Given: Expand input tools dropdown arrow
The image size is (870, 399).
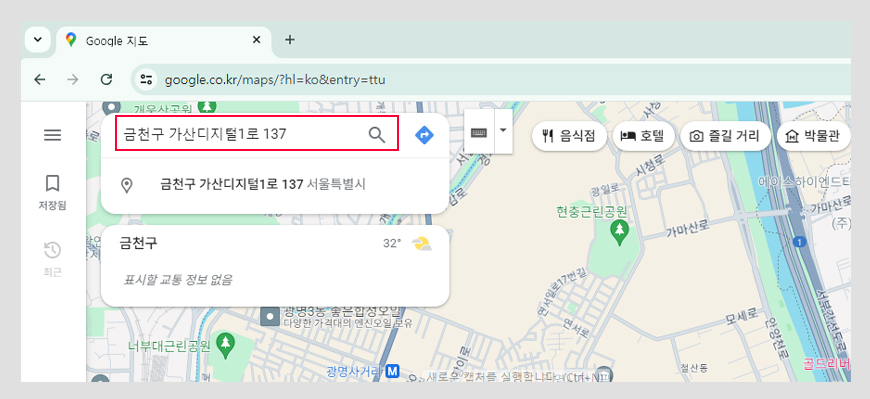Looking at the screenshot, I should 503,131.
